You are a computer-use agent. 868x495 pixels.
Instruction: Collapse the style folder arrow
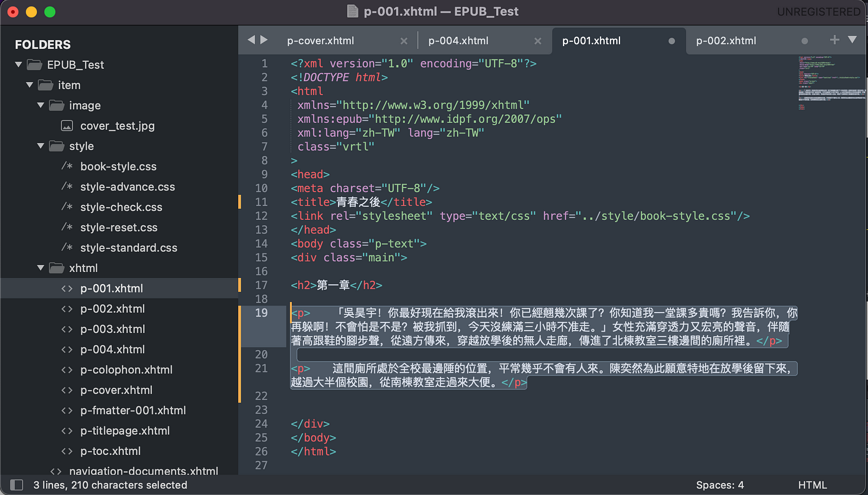pos(41,146)
